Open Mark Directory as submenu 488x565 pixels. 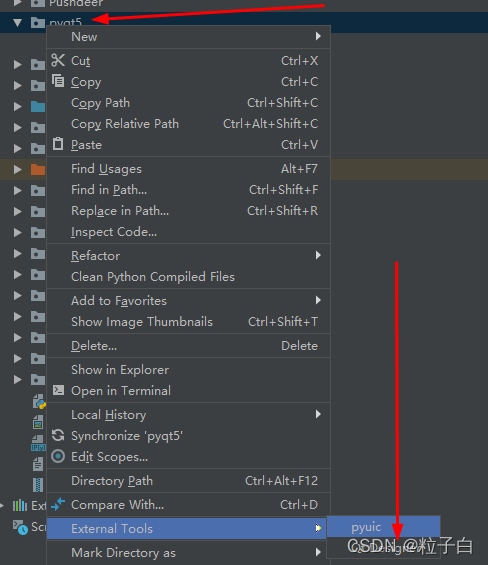(x=188, y=552)
